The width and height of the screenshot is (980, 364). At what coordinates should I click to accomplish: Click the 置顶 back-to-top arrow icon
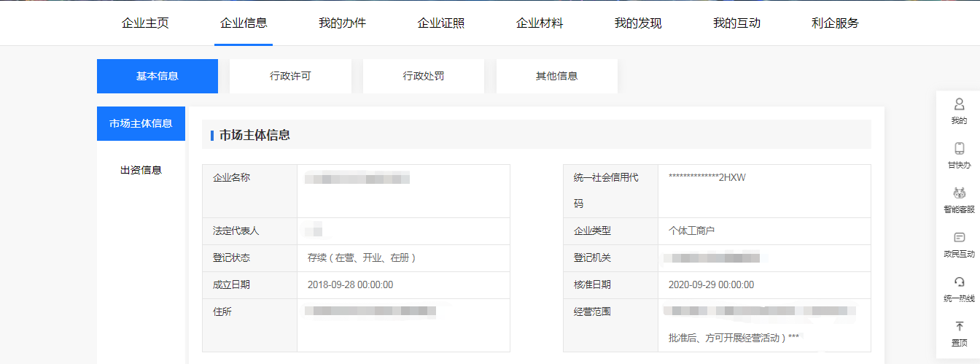[x=959, y=327]
